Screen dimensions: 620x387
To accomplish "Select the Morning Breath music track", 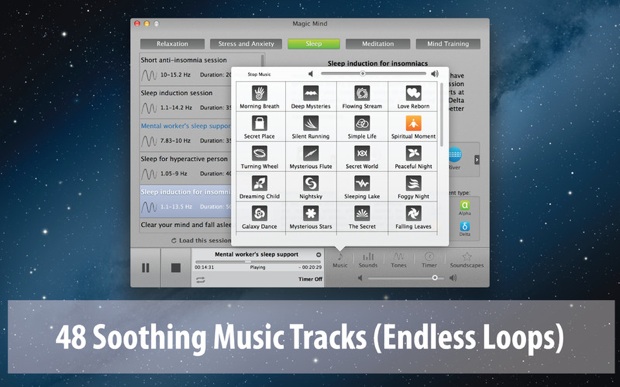I will click(259, 97).
